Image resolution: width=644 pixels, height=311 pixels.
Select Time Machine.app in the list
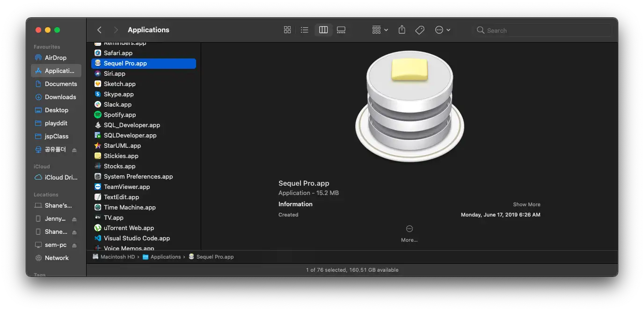tap(144, 207)
